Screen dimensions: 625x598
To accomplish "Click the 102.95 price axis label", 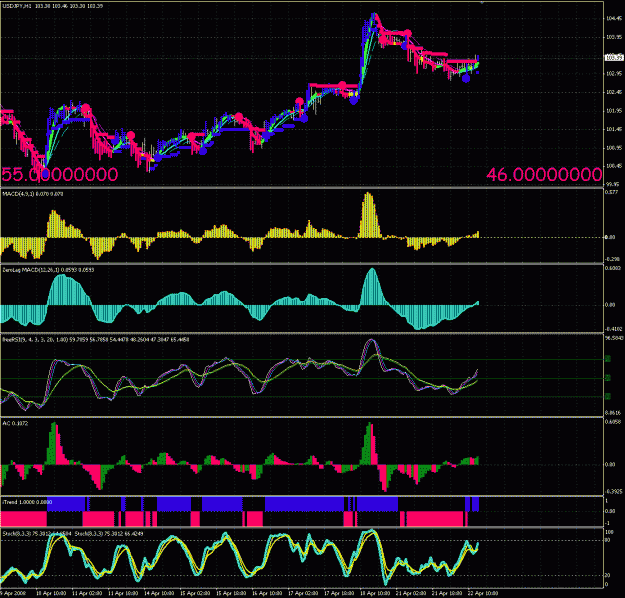I will point(614,74).
